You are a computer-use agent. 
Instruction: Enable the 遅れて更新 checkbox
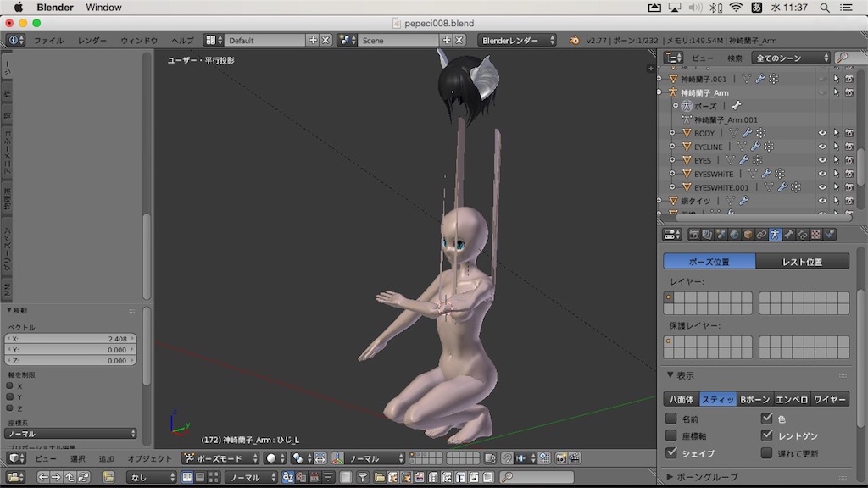[766, 452]
